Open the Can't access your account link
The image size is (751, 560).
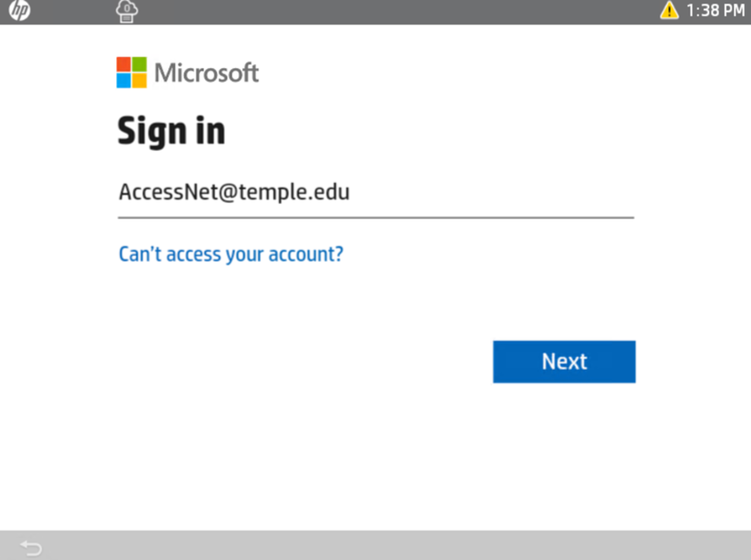pyautogui.click(x=231, y=254)
